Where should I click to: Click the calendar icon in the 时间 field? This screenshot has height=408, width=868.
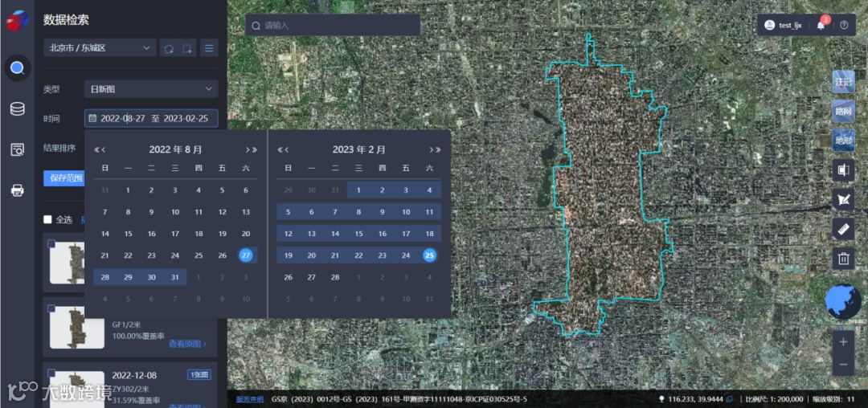click(x=92, y=118)
